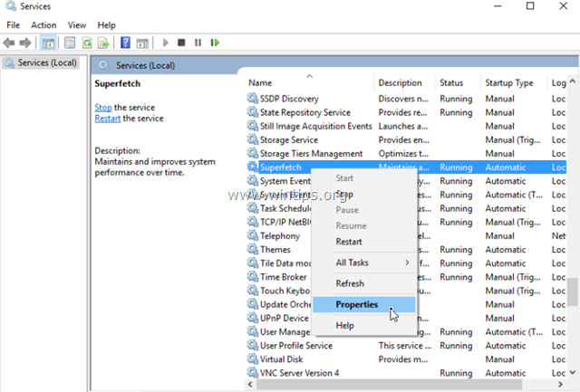580x392 pixels.
Task: Click the Export List toolbar icon
Action: click(103, 43)
